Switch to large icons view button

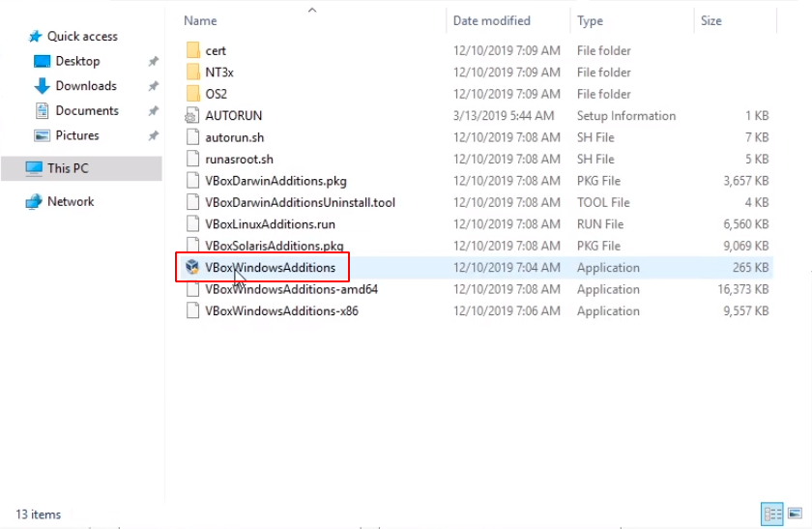(x=794, y=514)
